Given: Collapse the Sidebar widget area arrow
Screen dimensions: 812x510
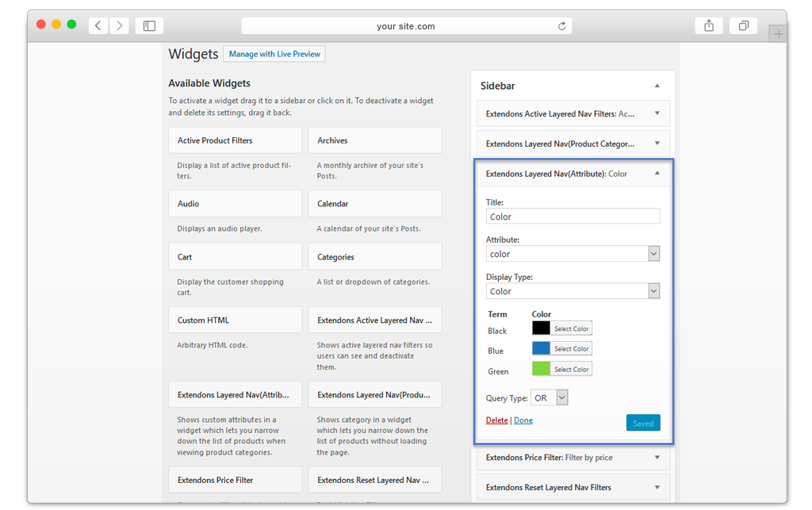Looking at the screenshot, I should pyautogui.click(x=657, y=86).
